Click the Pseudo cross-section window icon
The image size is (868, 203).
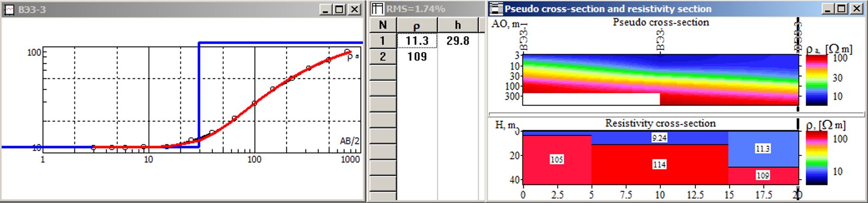pos(496,9)
